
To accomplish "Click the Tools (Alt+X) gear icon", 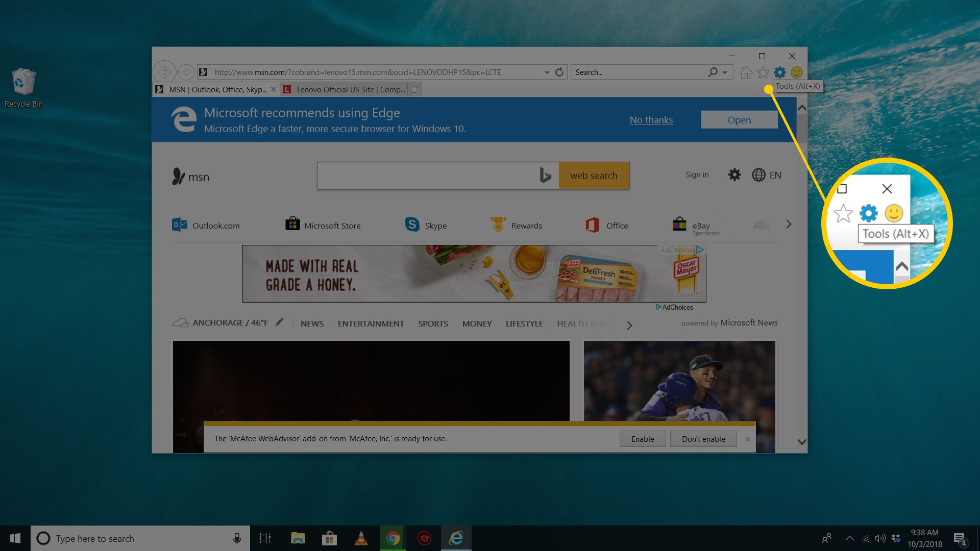I will tap(779, 72).
